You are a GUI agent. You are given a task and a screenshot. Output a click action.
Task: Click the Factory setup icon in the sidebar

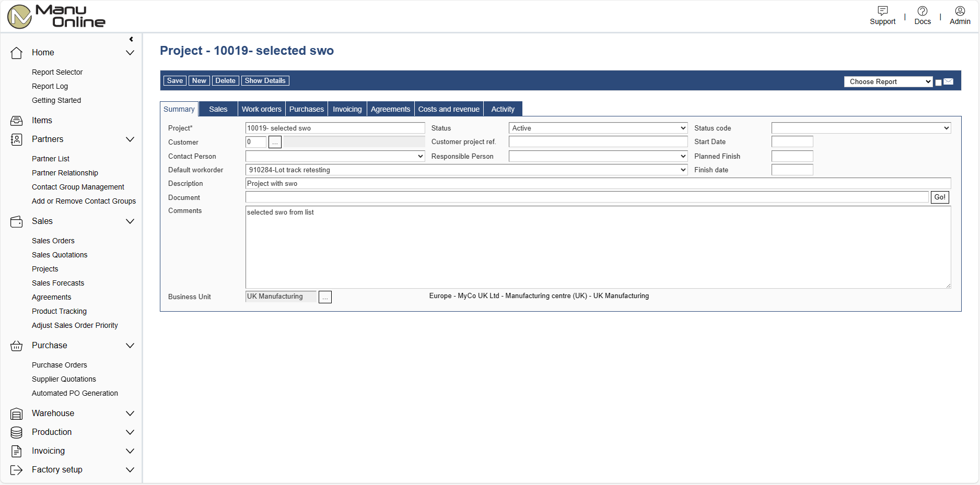click(x=17, y=470)
